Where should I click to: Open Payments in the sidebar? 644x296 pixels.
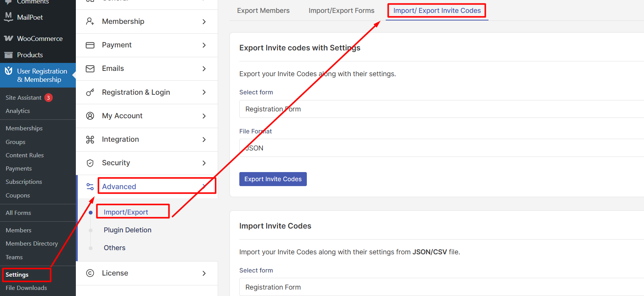[19, 168]
